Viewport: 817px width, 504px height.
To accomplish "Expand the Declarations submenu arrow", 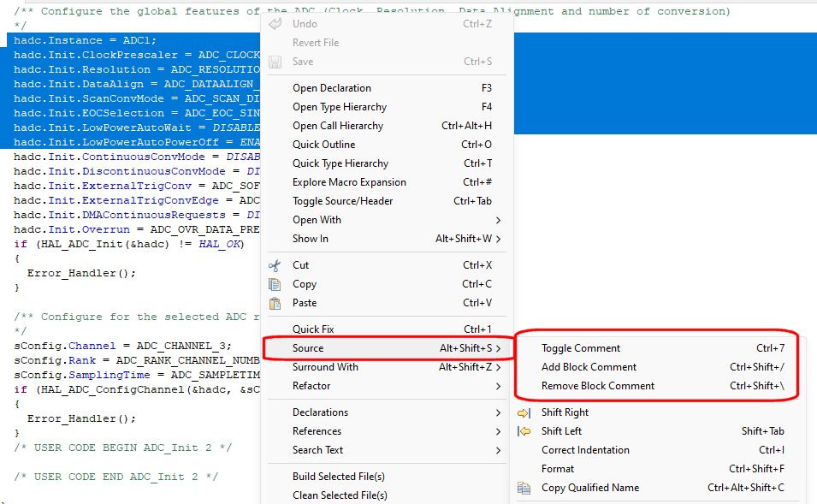I will pos(498,412).
